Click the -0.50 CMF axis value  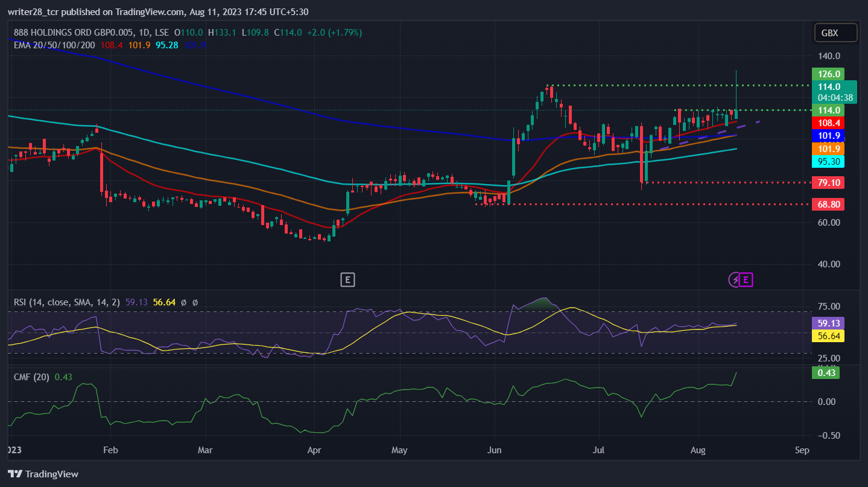click(x=828, y=436)
